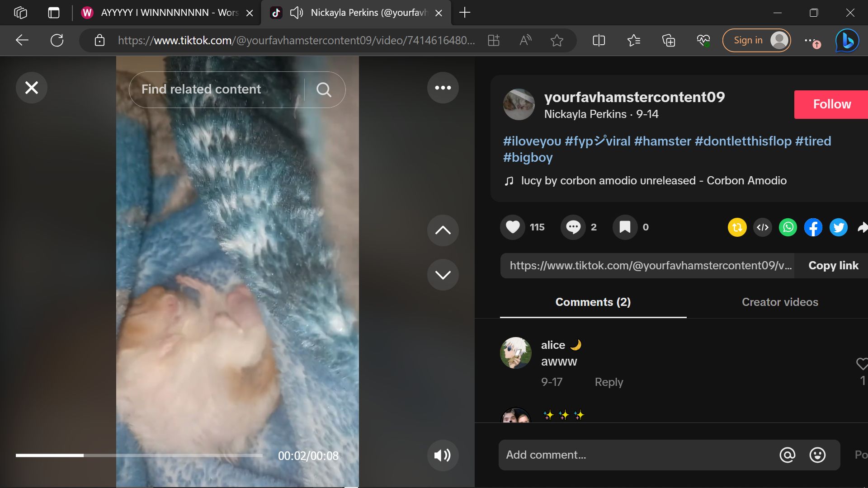Viewport: 868px width, 488px height.
Task: Like the video with heart icon
Action: (513, 227)
